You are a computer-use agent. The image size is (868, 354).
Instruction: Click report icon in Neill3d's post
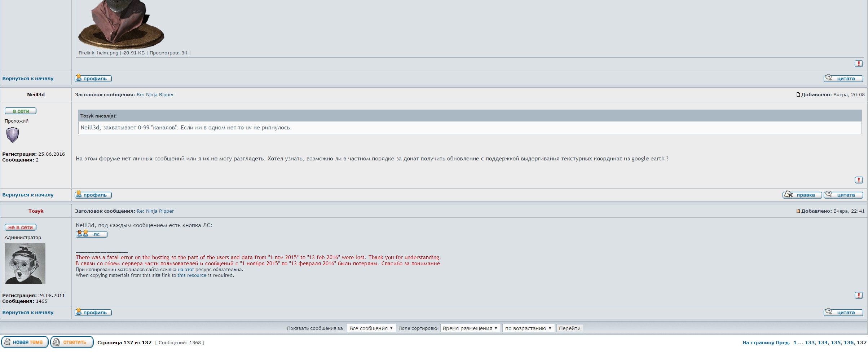click(x=858, y=180)
